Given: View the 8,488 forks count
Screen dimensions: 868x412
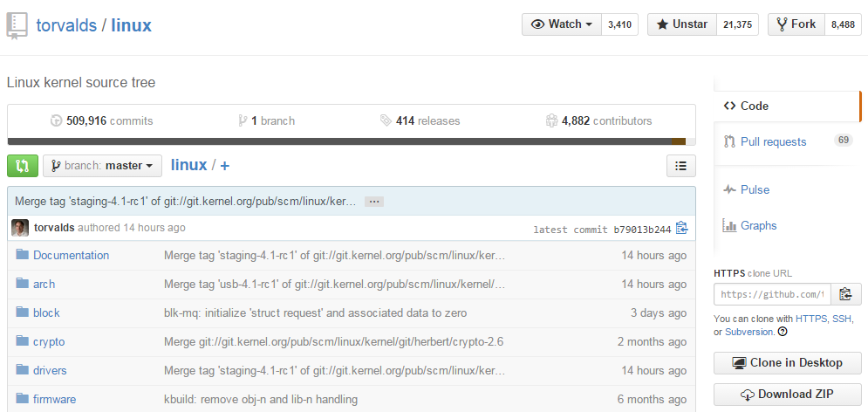Looking at the screenshot, I should click(x=843, y=24).
